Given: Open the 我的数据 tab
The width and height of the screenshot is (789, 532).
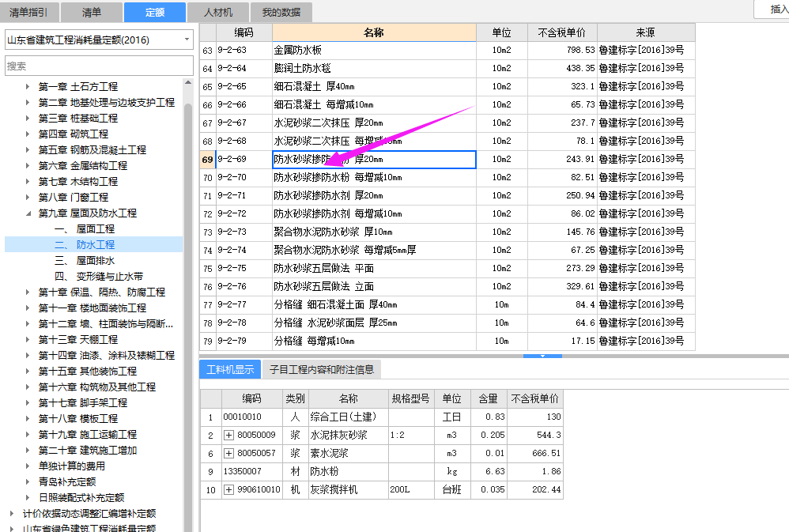Looking at the screenshot, I should (281, 12).
